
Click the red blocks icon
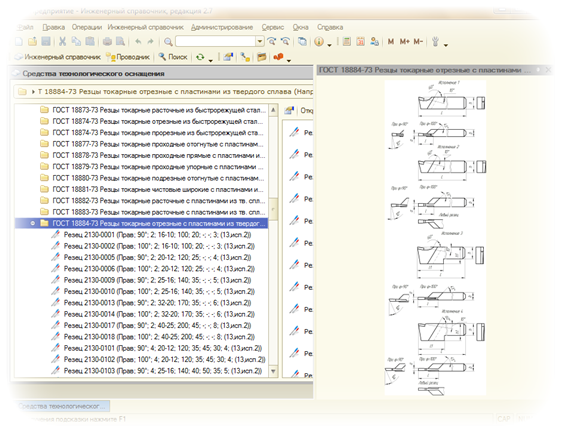click(278, 57)
